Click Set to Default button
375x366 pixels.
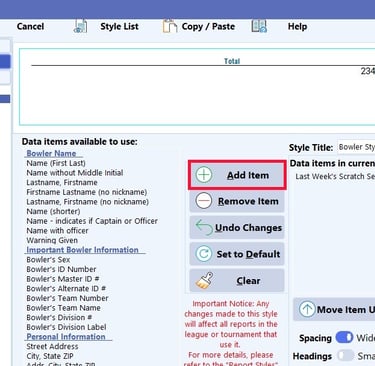tap(237, 254)
